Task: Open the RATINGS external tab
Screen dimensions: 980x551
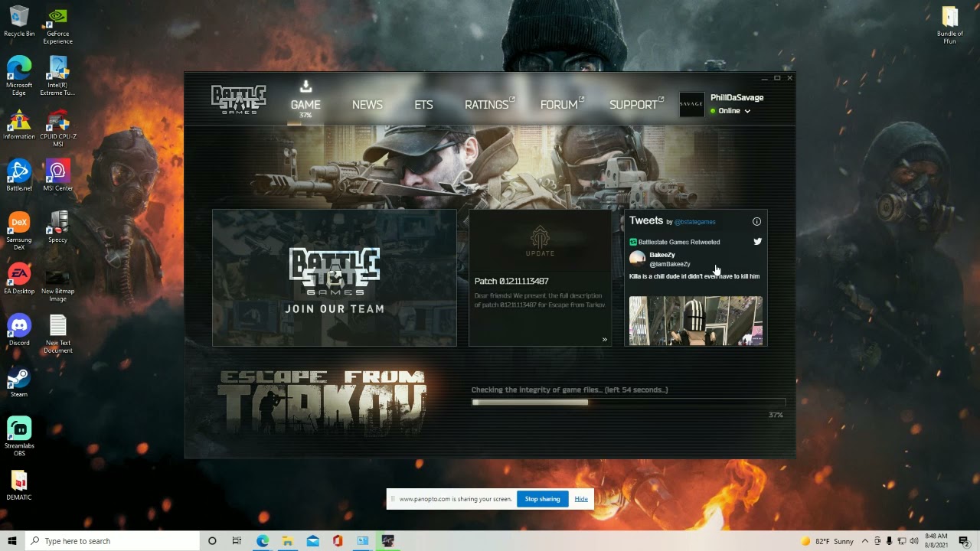Action: pyautogui.click(x=489, y=105)
